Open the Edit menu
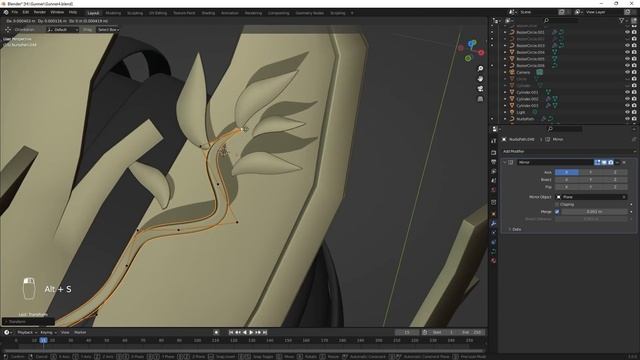 point(26,13)
